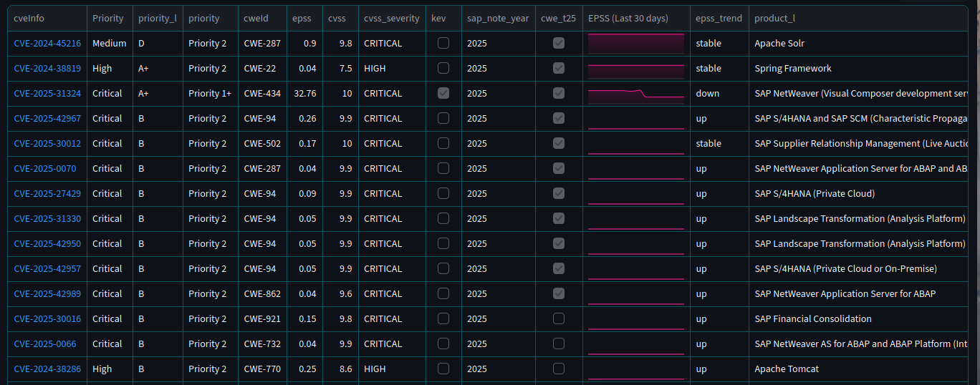Uncheck cwe_t25 checkbox for CVE-2025-42967
Viewport: 980px width, 385px height.
[x=559, y=118]
